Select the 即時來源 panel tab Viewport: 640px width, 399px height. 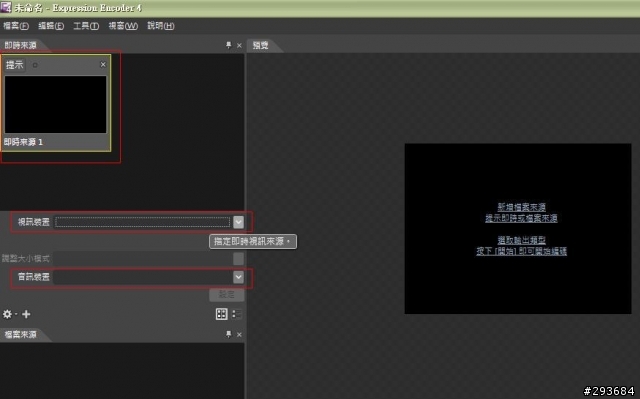coord(20,45)
